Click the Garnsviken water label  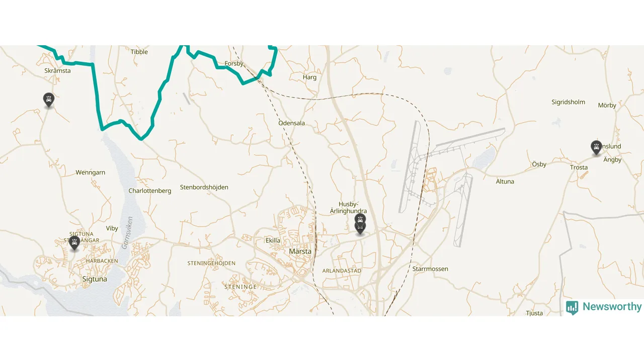[x=127, y=233]
